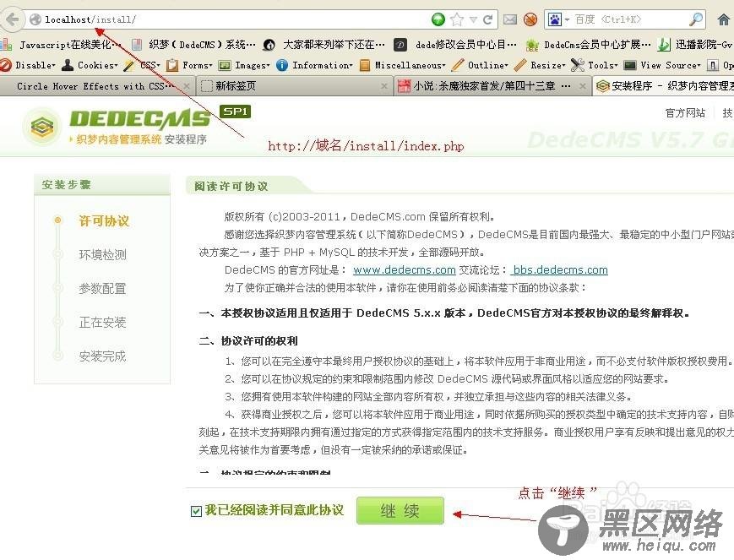734x560 pixels.
Task: Click the envelope mail icon in toolbar
Action: [510, 19]
